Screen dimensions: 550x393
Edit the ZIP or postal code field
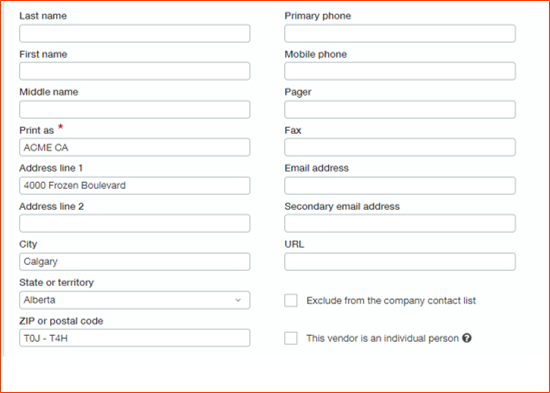(x=135, y=338)
